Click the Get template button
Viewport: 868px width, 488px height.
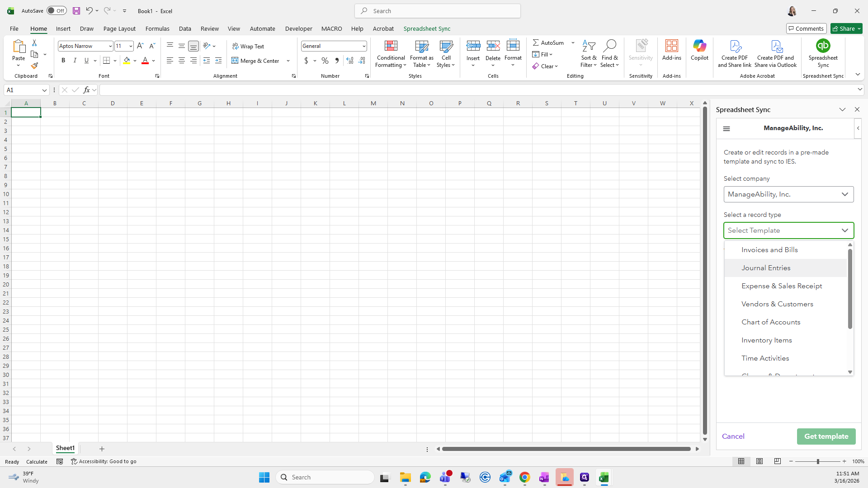pos(826,436)
